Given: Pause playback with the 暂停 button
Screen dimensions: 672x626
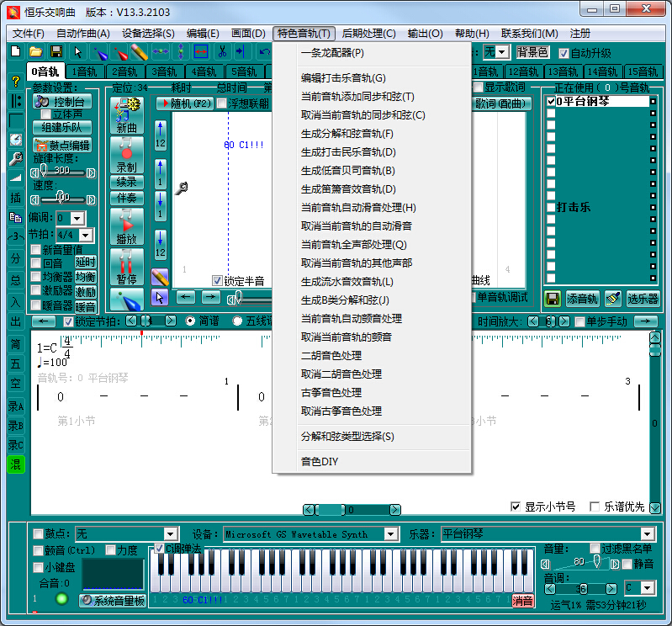Looking at the screenshot, I should (127, 266).
